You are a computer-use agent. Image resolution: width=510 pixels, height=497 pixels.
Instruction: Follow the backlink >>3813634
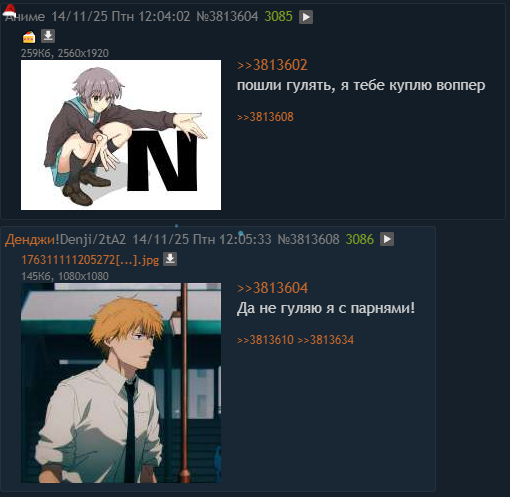325,340
